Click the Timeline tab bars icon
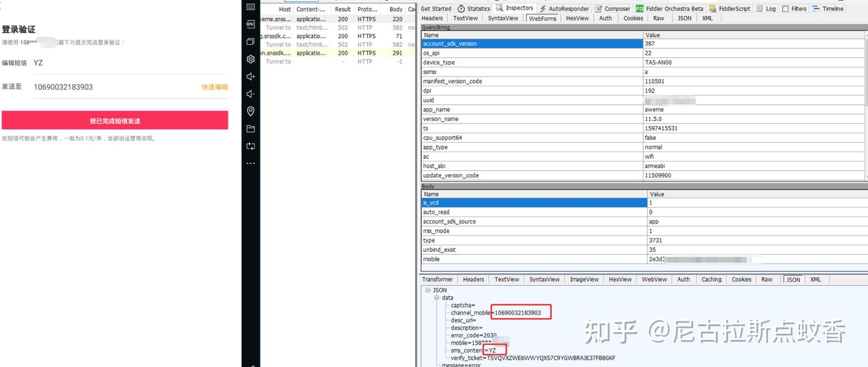This screenshot has width=868, height=367. [x=816, y=8]
